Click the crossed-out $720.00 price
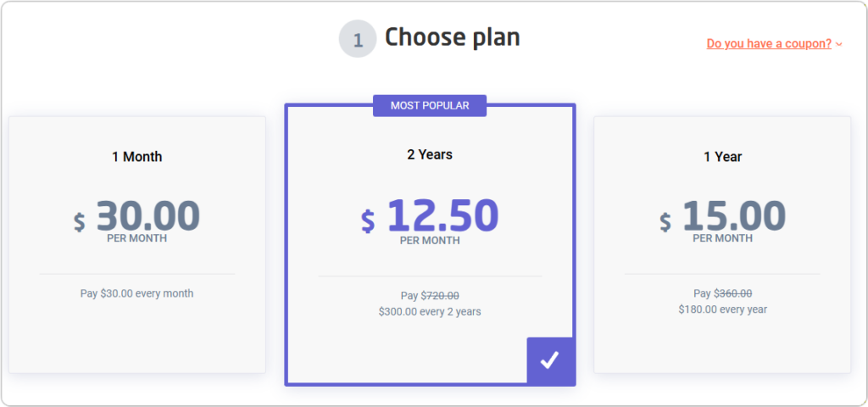868x407 pixels. click(x=440, y=296)
